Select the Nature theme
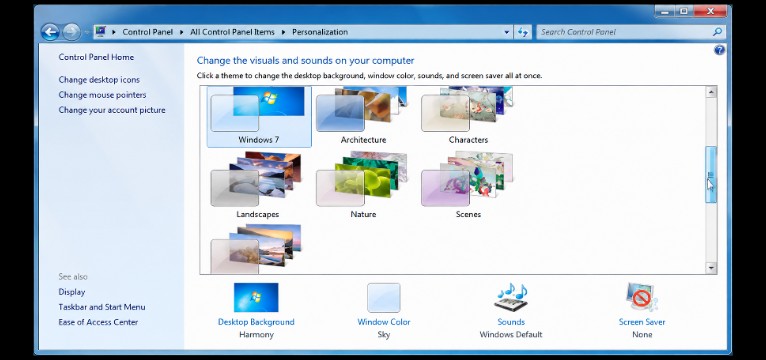Viewport: 766px width, 360px height. pyautogui.click(x=363, y=185)
